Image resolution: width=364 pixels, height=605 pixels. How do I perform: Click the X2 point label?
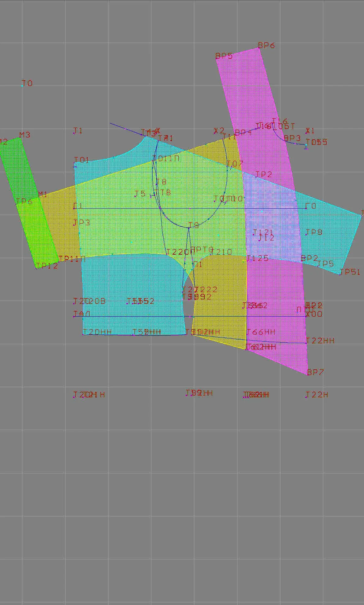219,131
